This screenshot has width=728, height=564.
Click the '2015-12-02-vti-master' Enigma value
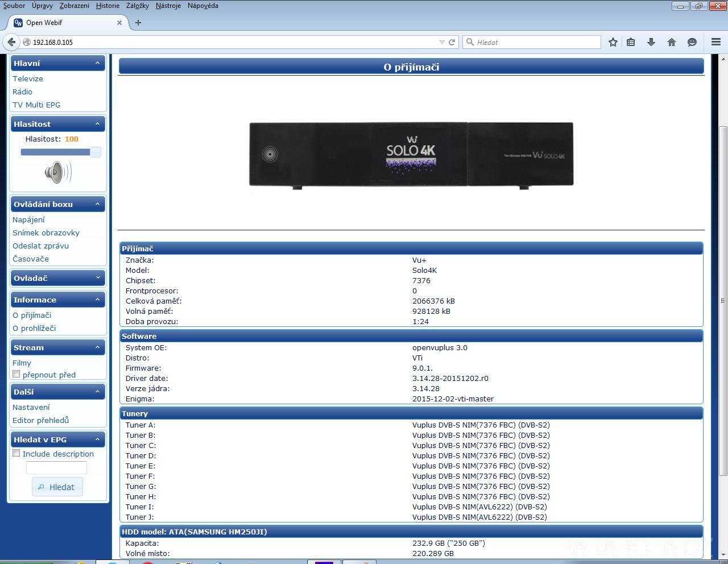[x=453, y=399]
